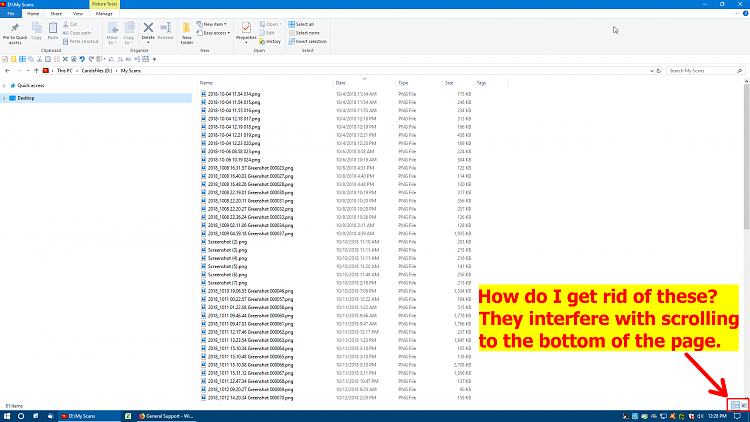Refresh the address bar location
Image resolution: width=750 pixels, height=422 pixels.
(x=659, y=71)
